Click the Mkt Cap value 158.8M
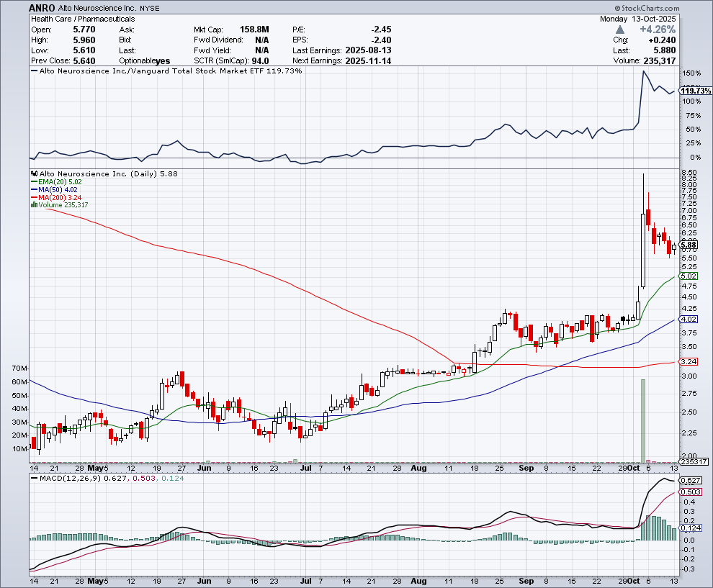Screen dimensions: 713x588 (254, 30)
